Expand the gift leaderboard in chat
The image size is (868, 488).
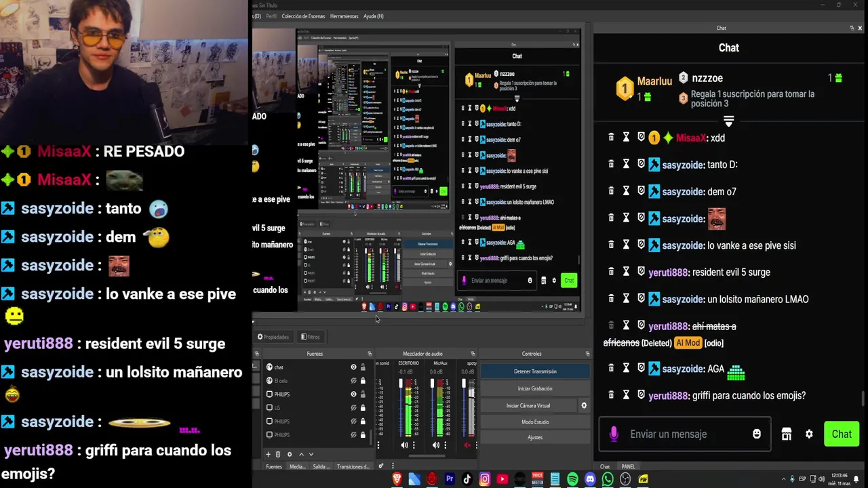tap(728, 121)
